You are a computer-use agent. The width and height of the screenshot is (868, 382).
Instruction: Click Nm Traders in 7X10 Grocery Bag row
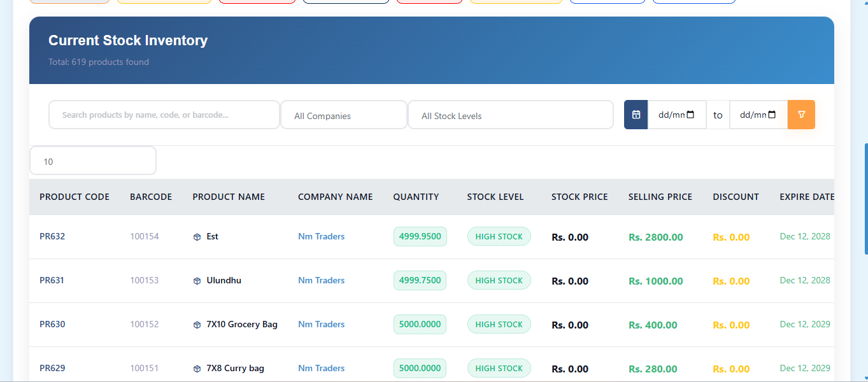coord(322,324)
